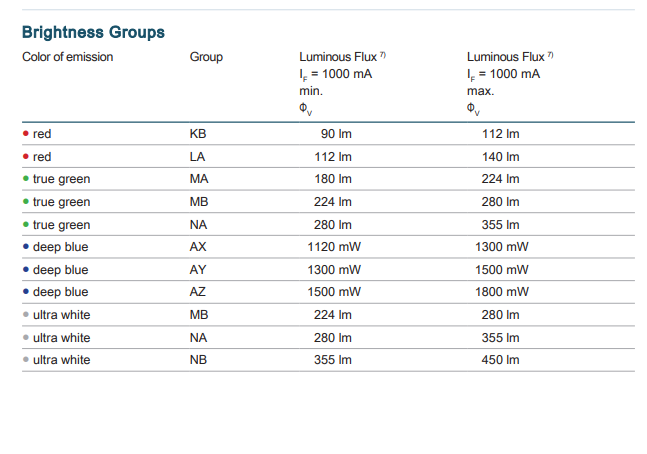
Task: Click the "Color of emission" column header
Action: click(x=68, y=57)
